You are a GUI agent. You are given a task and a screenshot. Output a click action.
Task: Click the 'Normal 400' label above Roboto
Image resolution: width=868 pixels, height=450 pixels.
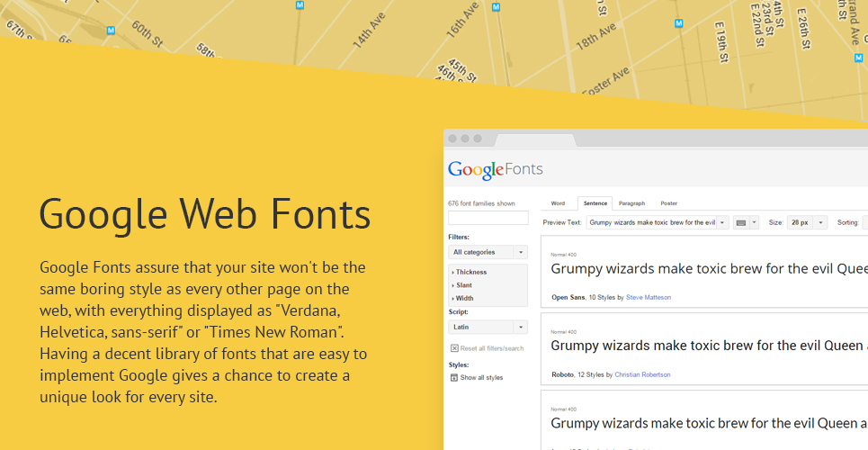pos(564,332)
